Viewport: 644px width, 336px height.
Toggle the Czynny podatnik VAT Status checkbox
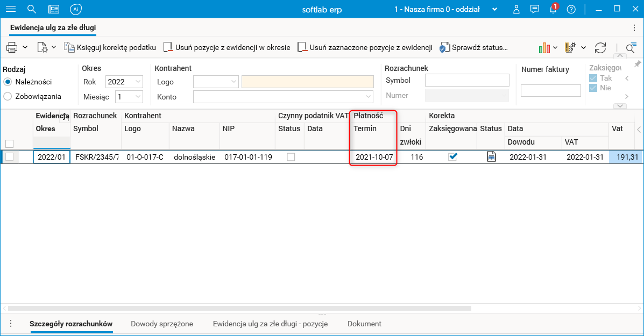[x=291, y=157]
